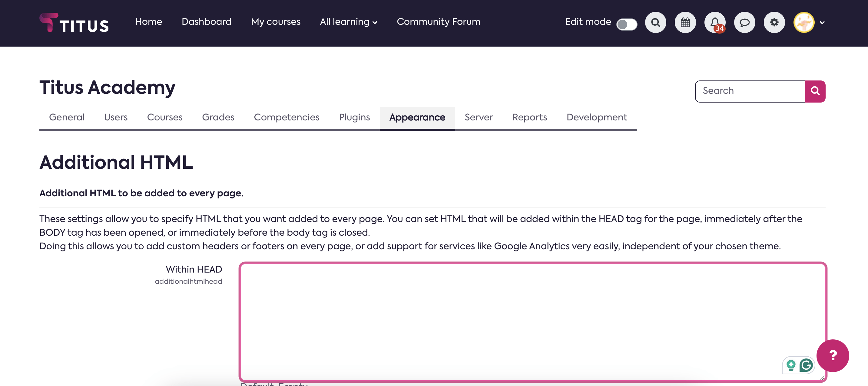Viewport: 868px width, 386px height.
Task: Open the calendar icon in navbar
Action: [x=685, y=23]
